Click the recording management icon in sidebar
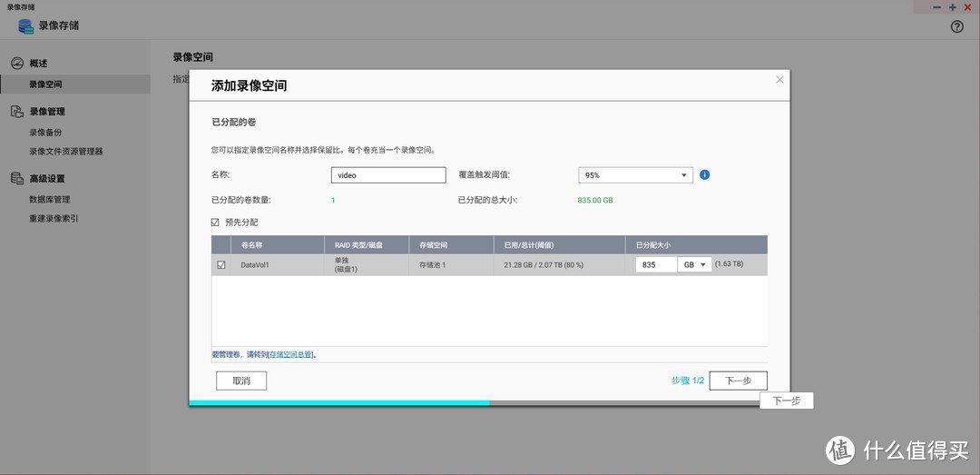980x475 pixels. tap(17, 112)
